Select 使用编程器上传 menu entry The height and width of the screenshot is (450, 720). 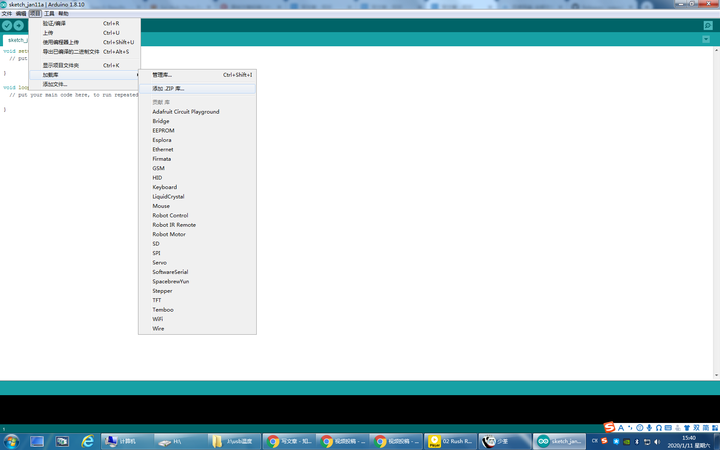85,42
